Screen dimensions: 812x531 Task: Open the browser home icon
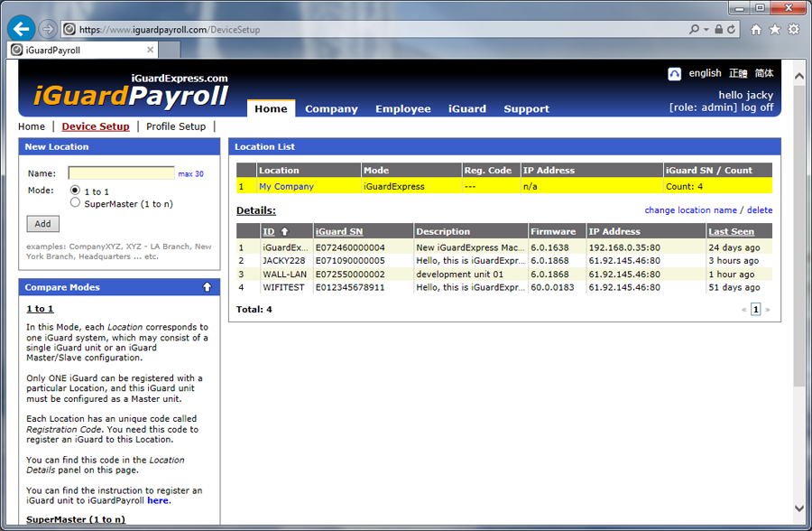point(756,29)
